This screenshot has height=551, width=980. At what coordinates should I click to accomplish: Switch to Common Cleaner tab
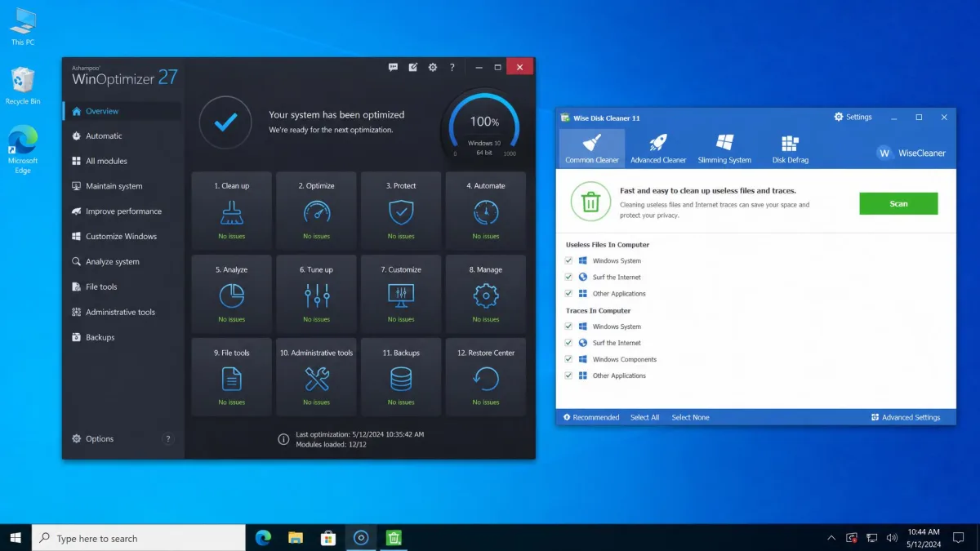pyautogui.click(x=592, y=149)
